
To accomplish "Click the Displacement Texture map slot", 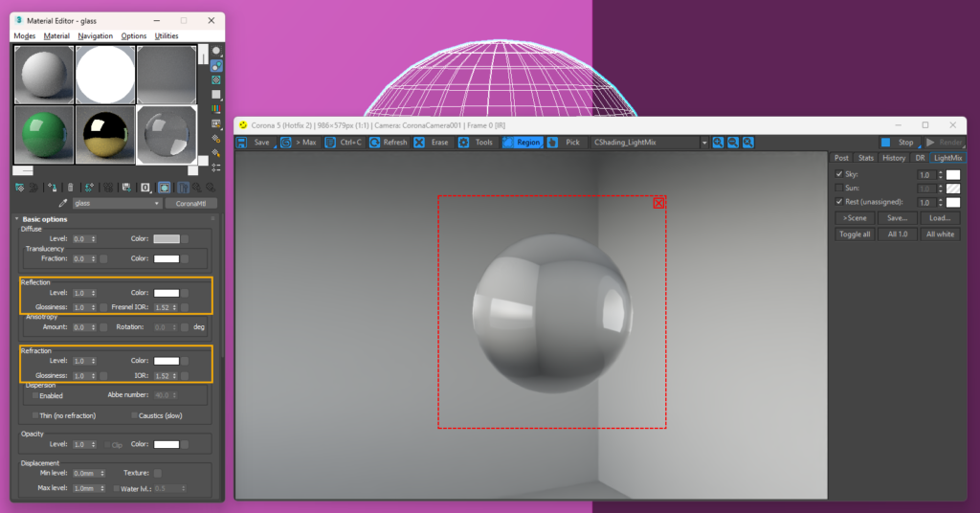I will tap(158, 473).
